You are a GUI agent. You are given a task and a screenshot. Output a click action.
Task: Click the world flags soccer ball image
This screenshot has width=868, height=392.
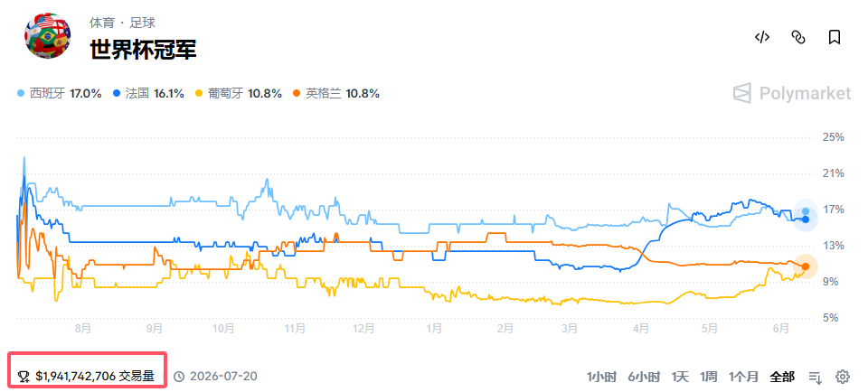coord(48,35)
